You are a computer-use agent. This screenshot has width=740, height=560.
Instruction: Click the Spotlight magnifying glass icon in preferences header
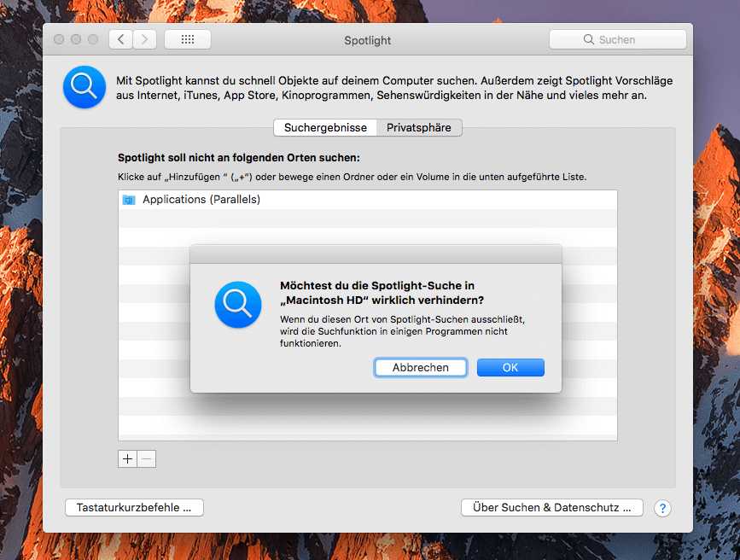point(84,86)
